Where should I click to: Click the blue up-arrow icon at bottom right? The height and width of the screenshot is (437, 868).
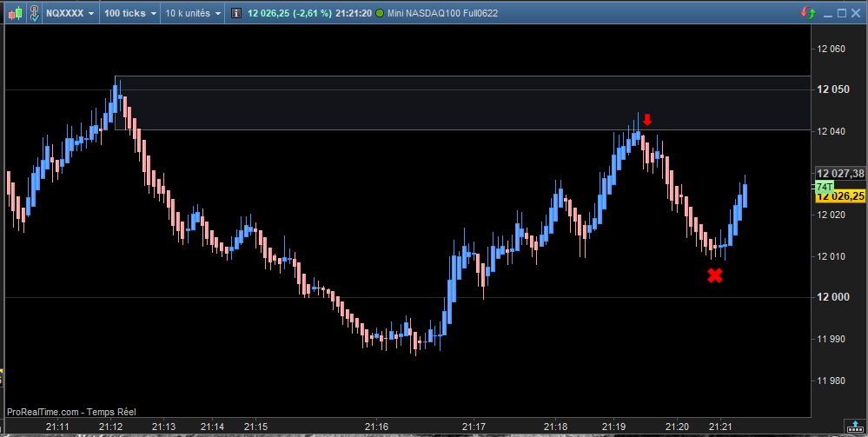pos(855,427)
